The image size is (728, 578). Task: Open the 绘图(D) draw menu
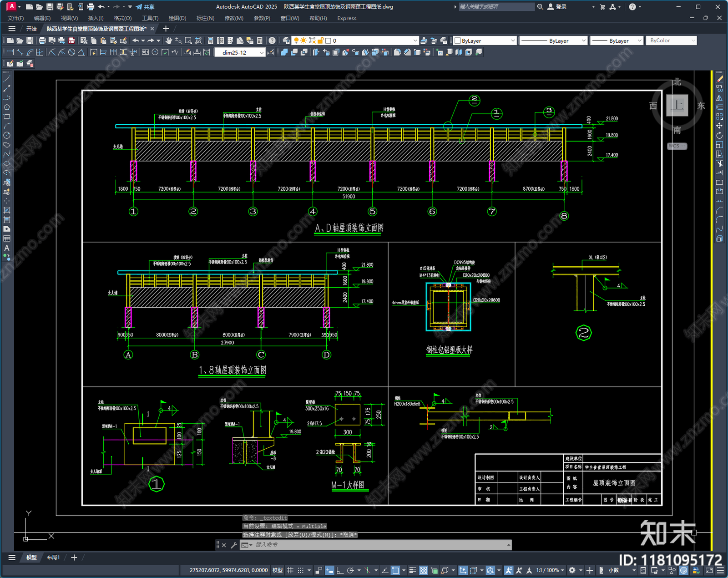[177, 18]
